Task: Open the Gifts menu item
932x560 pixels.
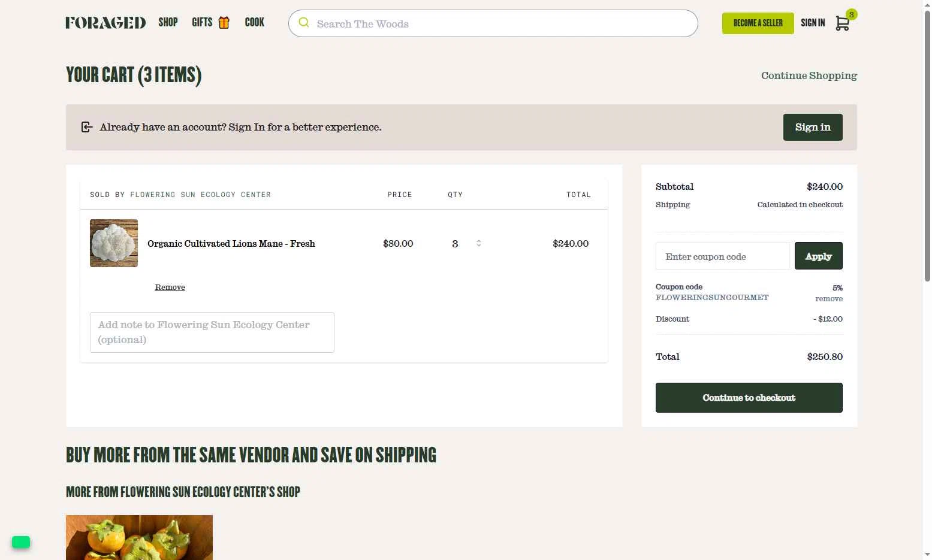Action: coord(202,22)
